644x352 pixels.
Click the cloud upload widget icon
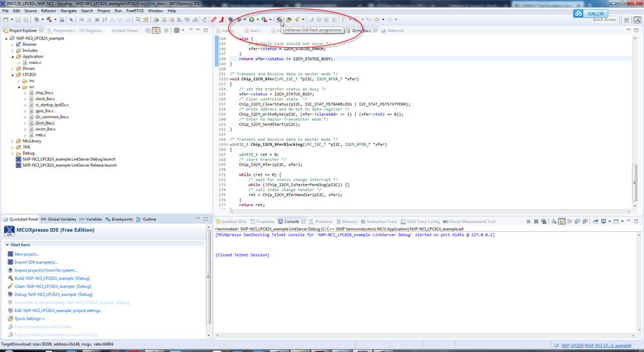(579, 14)
